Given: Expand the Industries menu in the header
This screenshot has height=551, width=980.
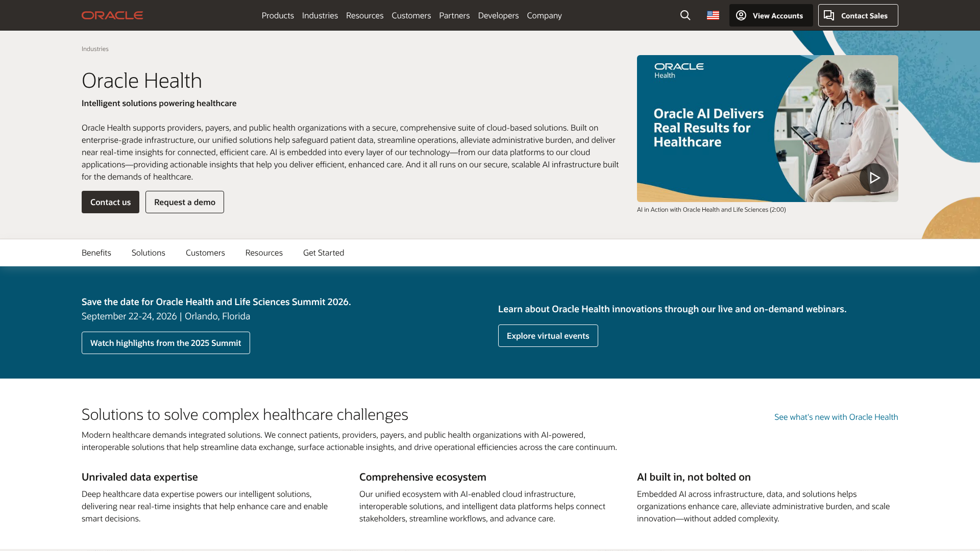Looking at the screenshot, I should click(x=320, y=15).
